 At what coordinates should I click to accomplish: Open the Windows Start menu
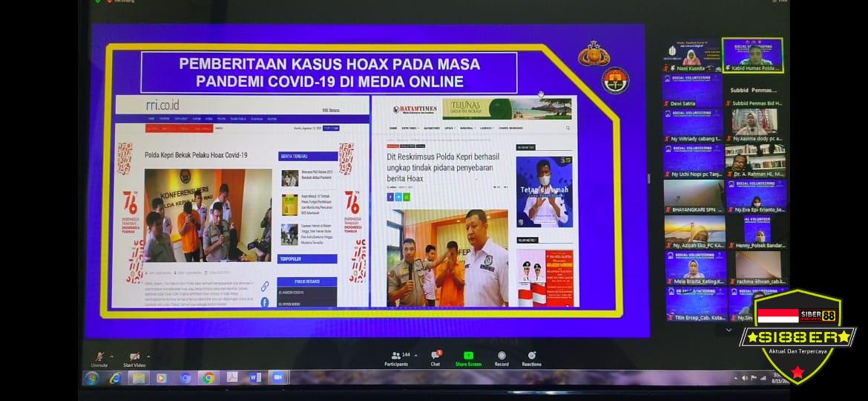coord(91,378)
